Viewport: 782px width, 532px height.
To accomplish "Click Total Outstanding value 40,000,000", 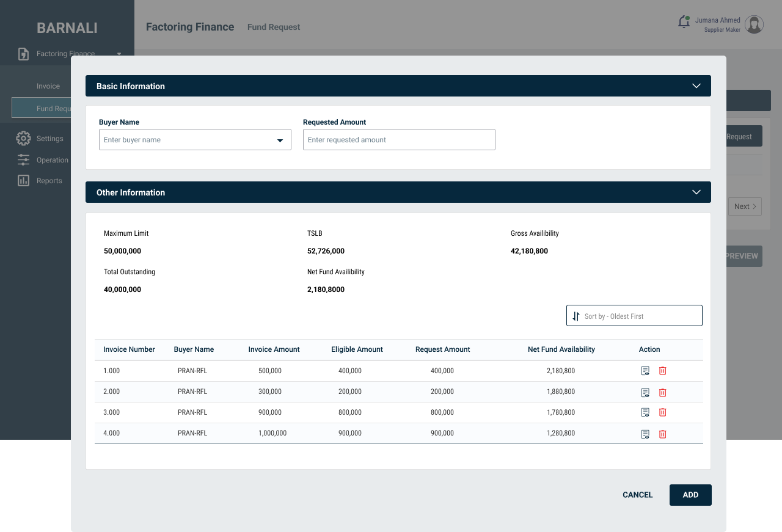I will click(122, 290).
